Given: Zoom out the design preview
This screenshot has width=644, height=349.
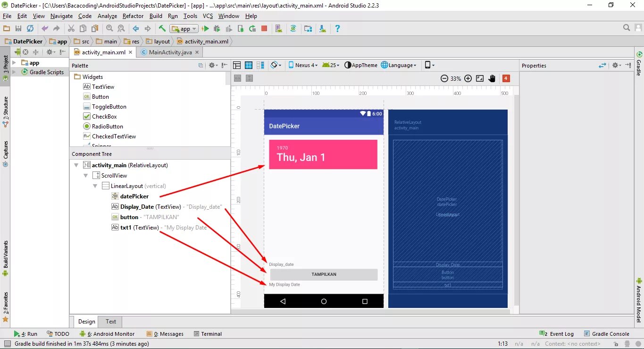Looking at the screenshot, I should [x=444, y=78].
